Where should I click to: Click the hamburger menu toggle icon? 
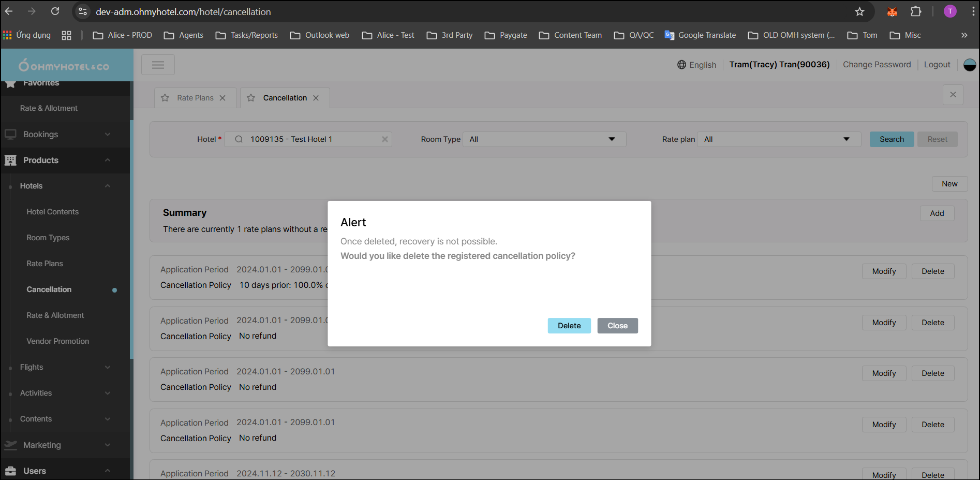158,65
